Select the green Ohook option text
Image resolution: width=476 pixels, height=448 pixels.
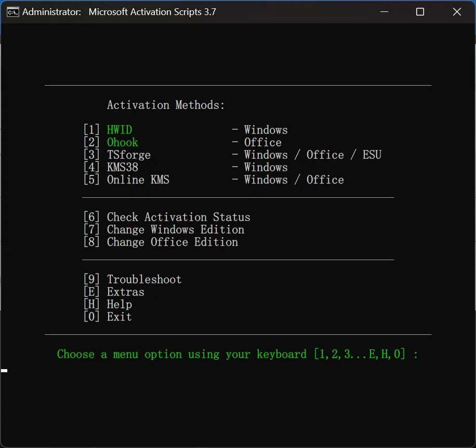(x=122, y=142)
